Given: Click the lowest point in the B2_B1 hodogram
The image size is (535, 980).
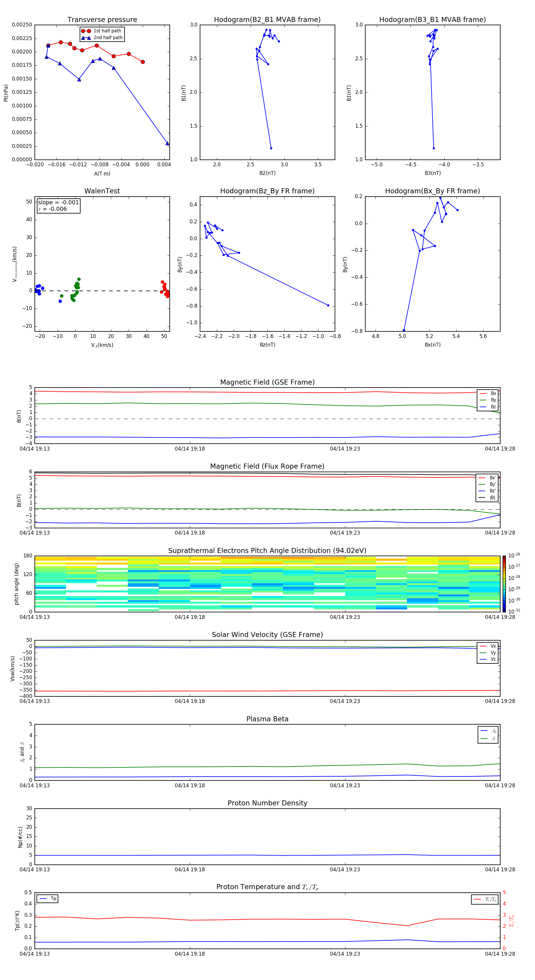Looking at the screenshot, I should click(271, 148).
